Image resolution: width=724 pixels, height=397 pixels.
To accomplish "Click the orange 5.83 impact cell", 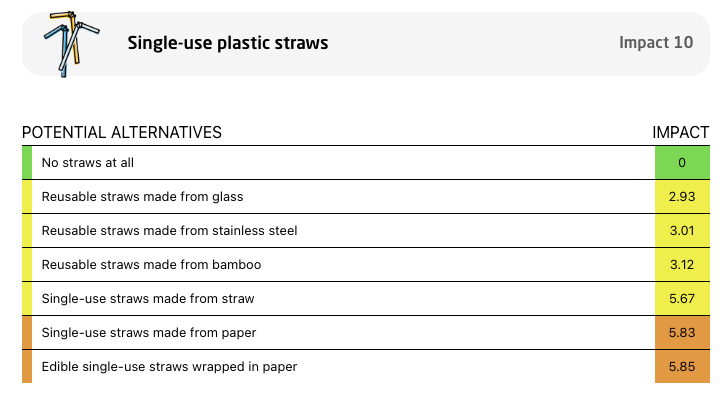I will (x=682, y=332).
